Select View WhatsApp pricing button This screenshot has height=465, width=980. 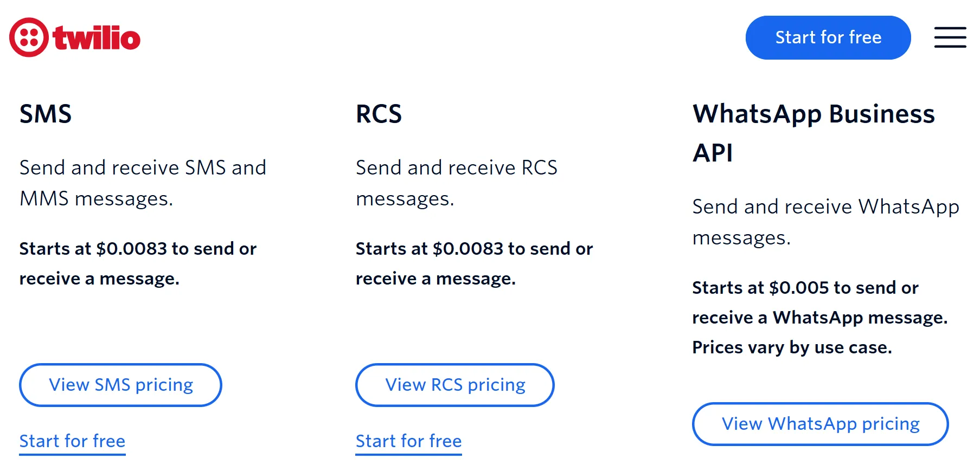coord(820,424)
